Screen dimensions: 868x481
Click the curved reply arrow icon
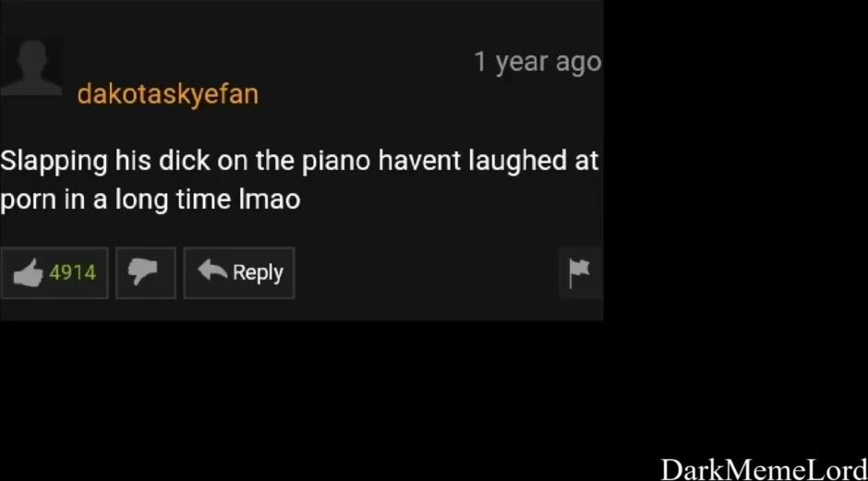212,271
